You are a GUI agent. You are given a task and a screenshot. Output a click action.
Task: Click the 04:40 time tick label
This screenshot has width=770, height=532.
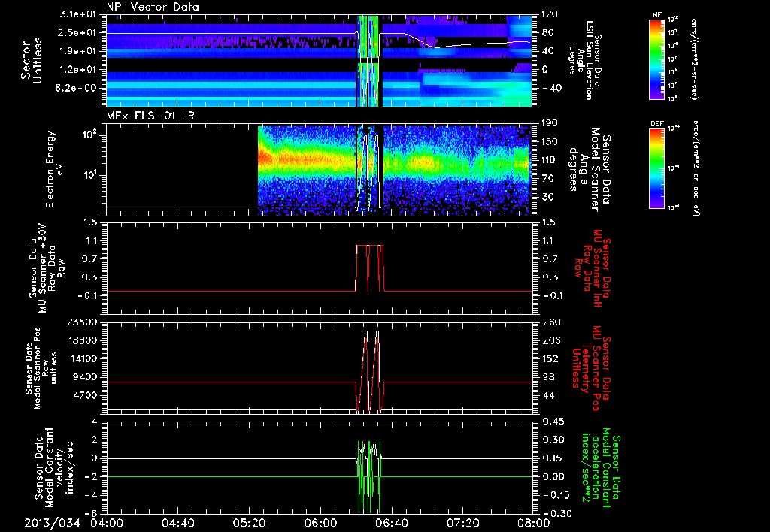(x=177, y=523)
